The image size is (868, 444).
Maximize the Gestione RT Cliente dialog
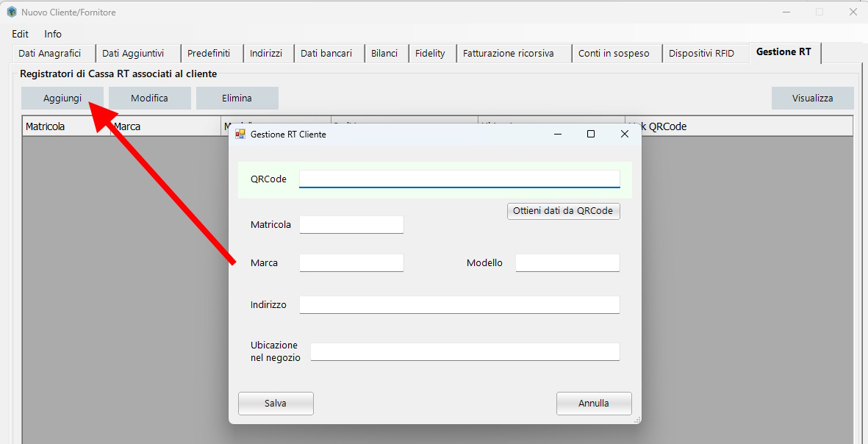click(x=591, y=134)
